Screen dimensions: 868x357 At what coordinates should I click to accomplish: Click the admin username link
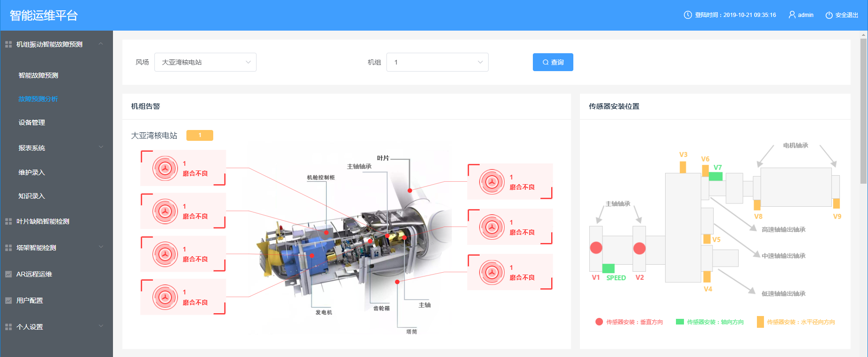(806, 15)
